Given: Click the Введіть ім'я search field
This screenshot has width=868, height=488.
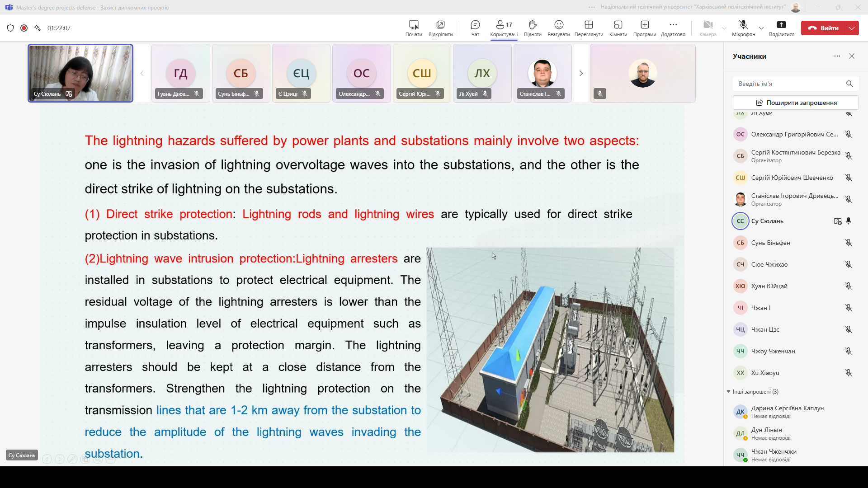Looking at the screenshot, I should pos(789,84).
